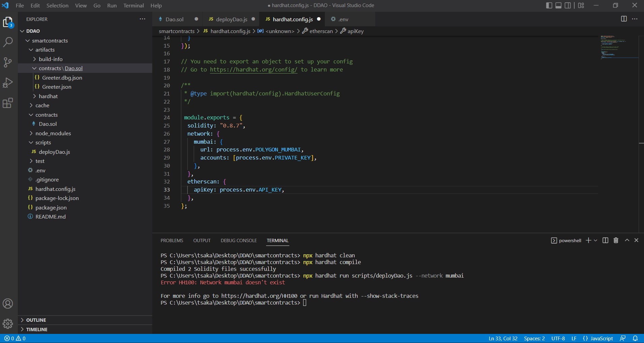Open the Manage gear icon

point(8,324)
